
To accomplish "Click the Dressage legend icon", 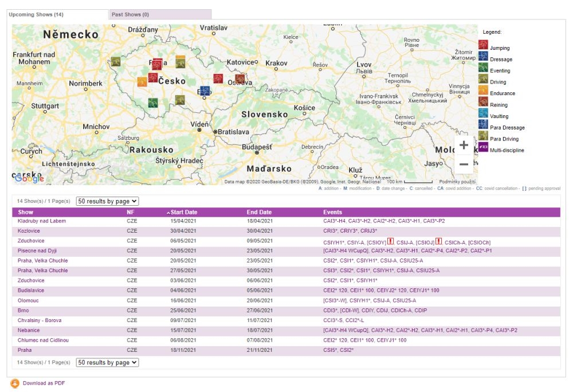I will [x=483, y=56].
